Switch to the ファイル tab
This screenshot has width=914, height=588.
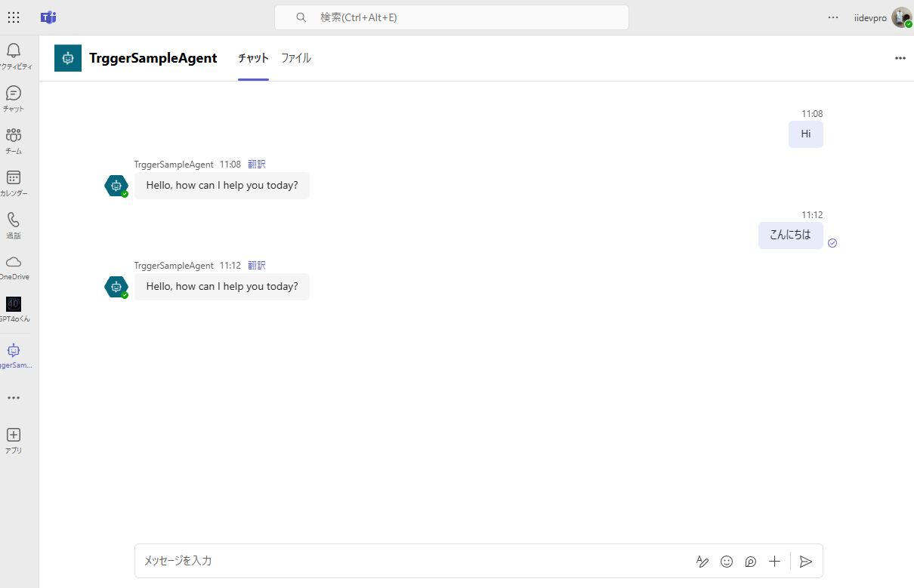click(295, 58)
